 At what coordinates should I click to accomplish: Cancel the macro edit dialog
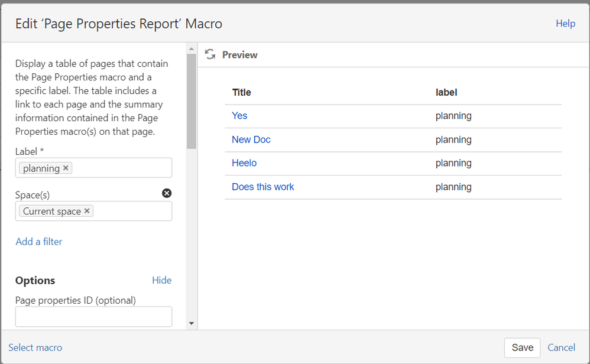point(561,347)
